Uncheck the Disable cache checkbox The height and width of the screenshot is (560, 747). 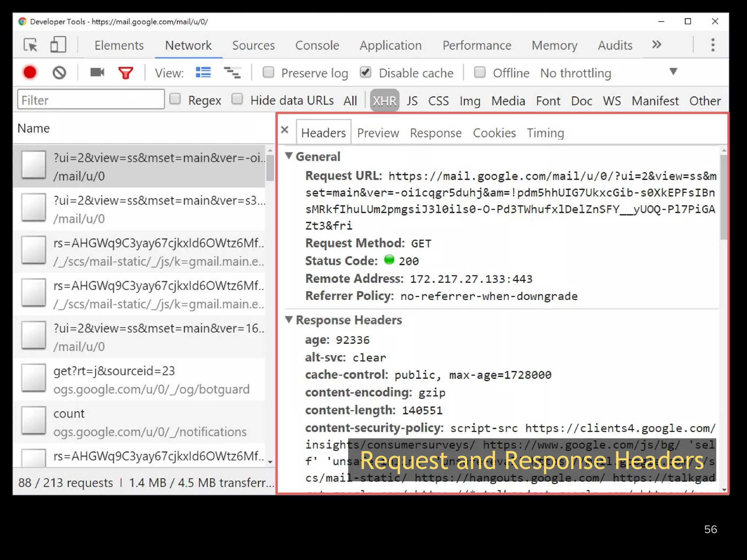(365, 72)
